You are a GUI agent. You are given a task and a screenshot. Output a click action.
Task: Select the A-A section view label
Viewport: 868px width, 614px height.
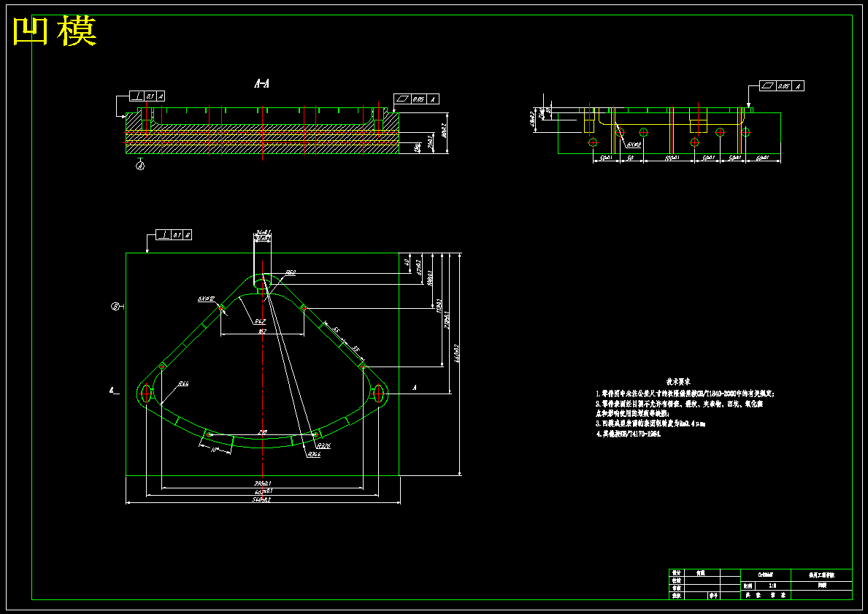(262, 84)
